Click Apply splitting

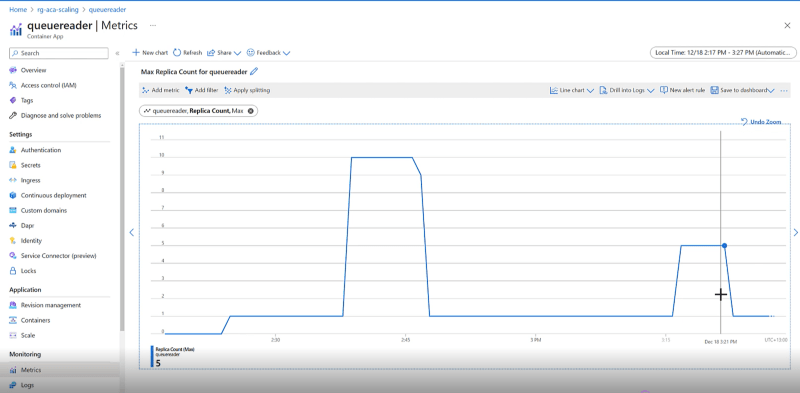pos(247,90)
